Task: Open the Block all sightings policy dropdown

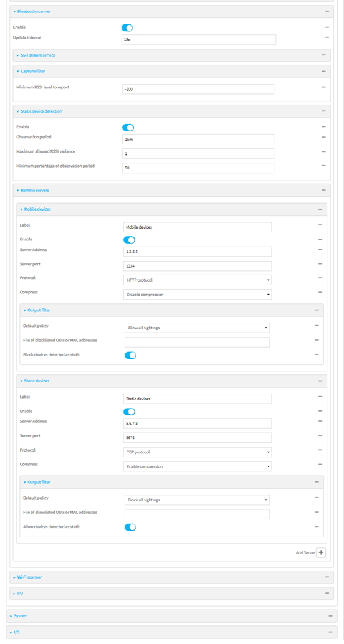Action: click(198, 500)
